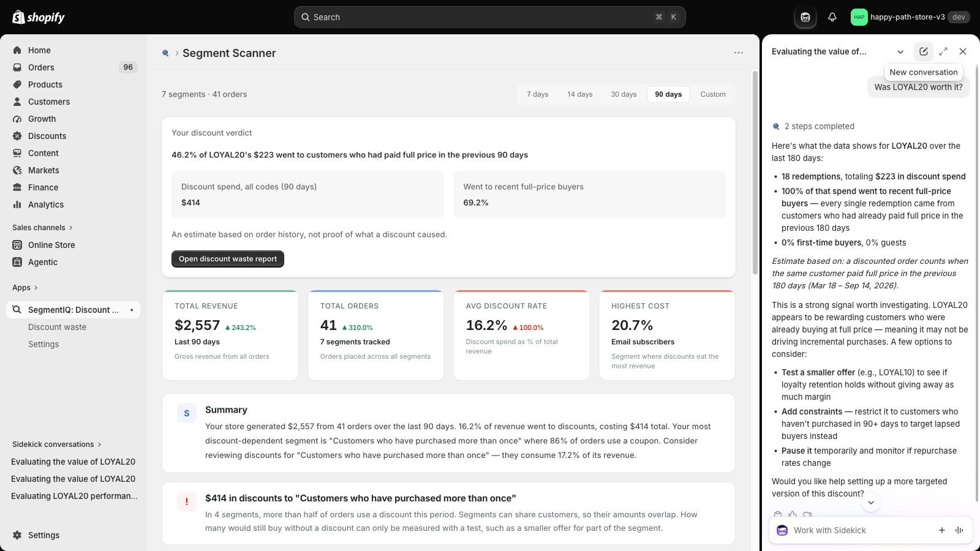The width and height of the screenshot is (980, 551).
Task: Focus the top Search field
Action: click(x=490, y=17)
